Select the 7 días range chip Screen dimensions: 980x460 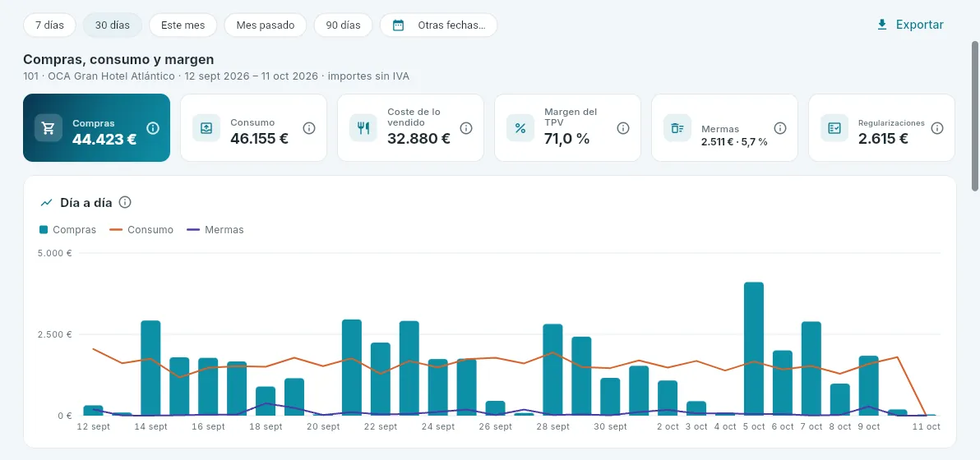coord(49,25)
